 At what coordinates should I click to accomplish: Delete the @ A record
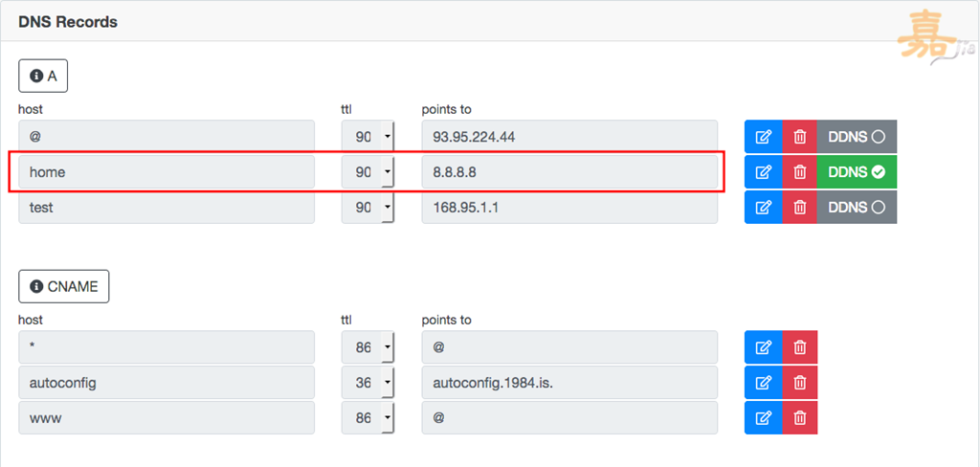(799, 137)
